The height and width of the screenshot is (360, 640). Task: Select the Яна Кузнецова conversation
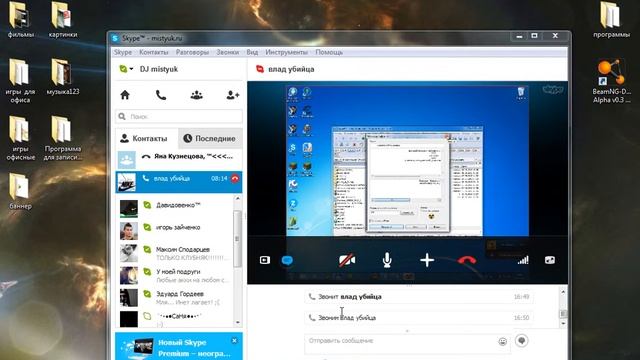pyautogui.click(x=179, y=159)
